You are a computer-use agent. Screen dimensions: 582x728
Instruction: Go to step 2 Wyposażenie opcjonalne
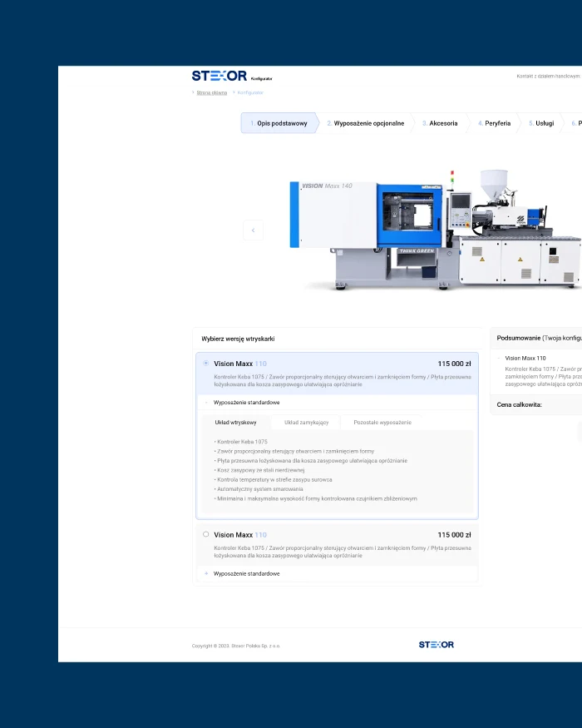pos(366,123)
